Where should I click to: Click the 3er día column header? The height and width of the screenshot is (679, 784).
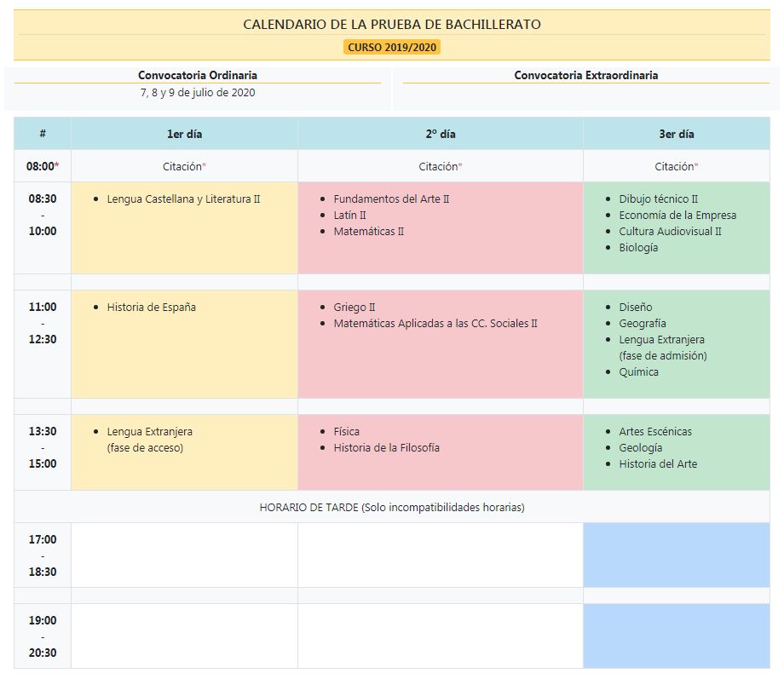coord(676,134)
